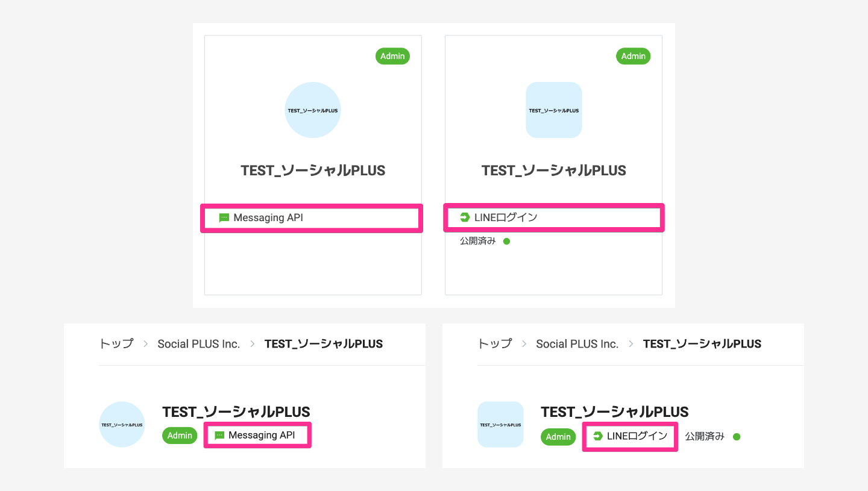Image resolution: width=868 pixels, height=491 pixels.
Task: Click the Messaging API icon in bottom-left header
Action: 219,435
